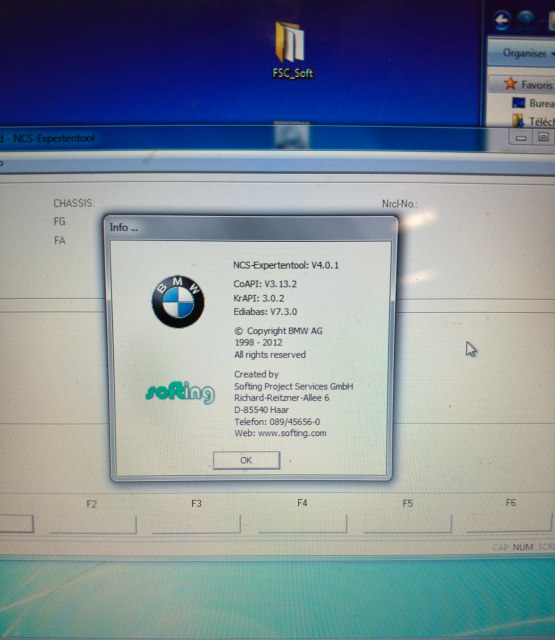Viewport: 555px width, 640px height.
Task: Click the F6 function button
Action: [509, 522]
